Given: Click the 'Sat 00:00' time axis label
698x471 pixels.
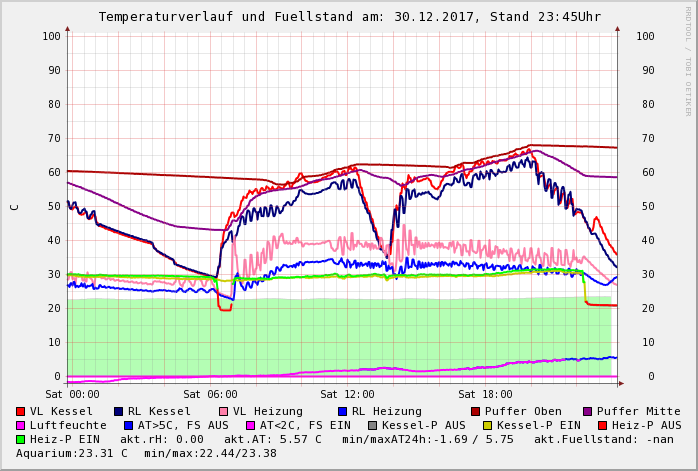Looking at the screenshot, I should (73, 394).
